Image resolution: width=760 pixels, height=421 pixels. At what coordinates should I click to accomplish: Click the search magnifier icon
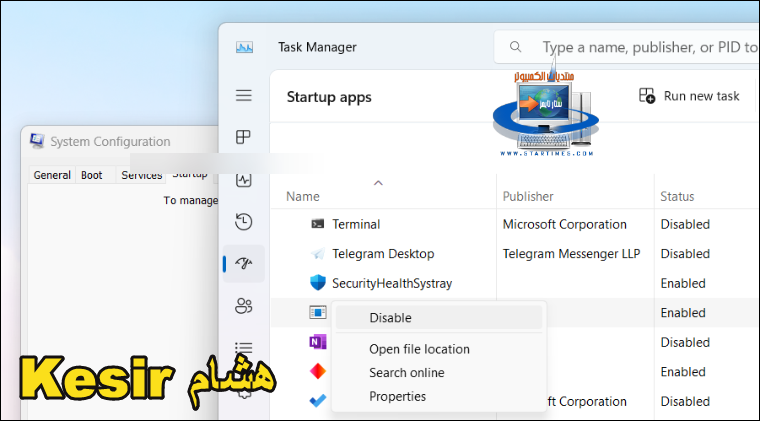coord(516,47)
